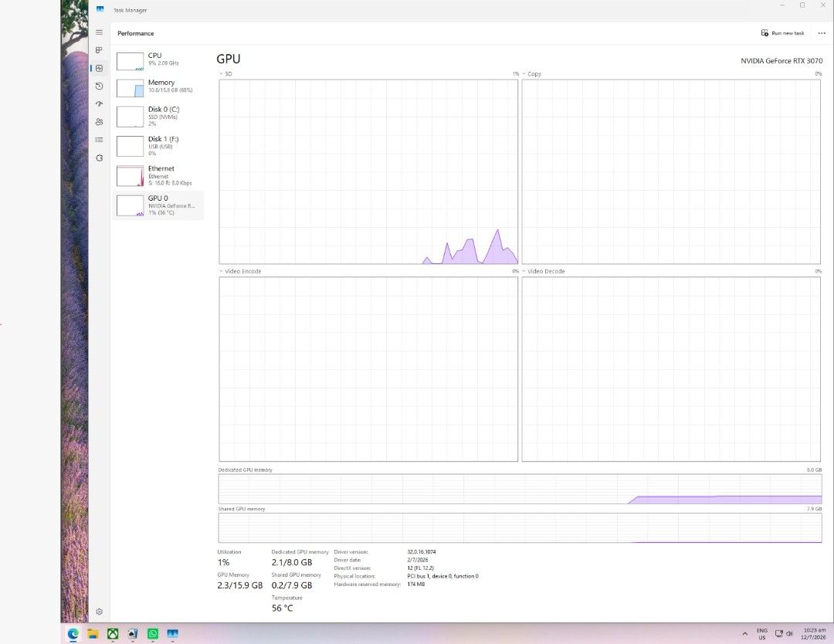Select Memory in the performance list
Viewport: 834px width, 644px height.
click(x=158, y=86)
